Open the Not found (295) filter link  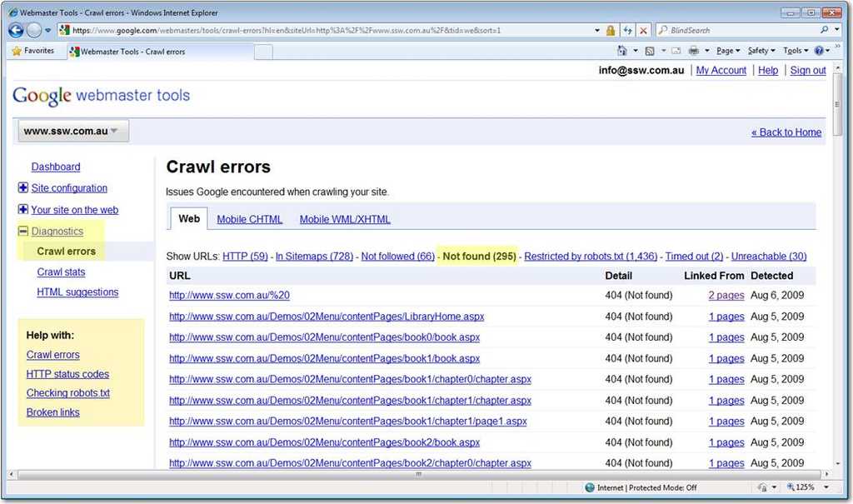[x=479, y=256]
